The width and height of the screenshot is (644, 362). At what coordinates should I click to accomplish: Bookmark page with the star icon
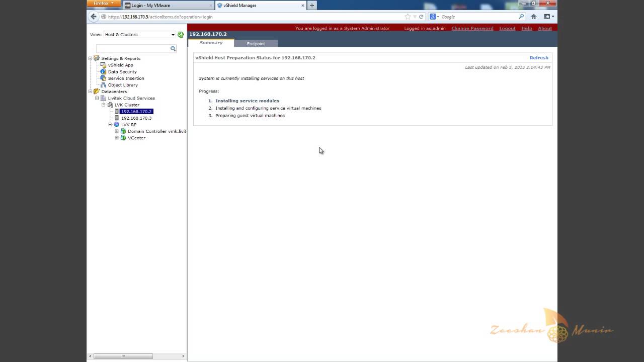[x=408, y=17]
